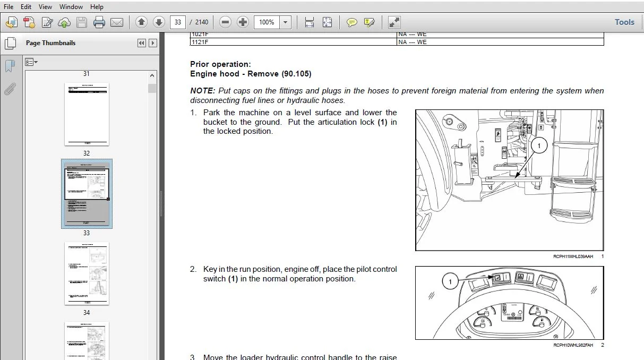
Task: Click the figure caption 'RCPH10WHL982FAH'
Action: point(573,345)
